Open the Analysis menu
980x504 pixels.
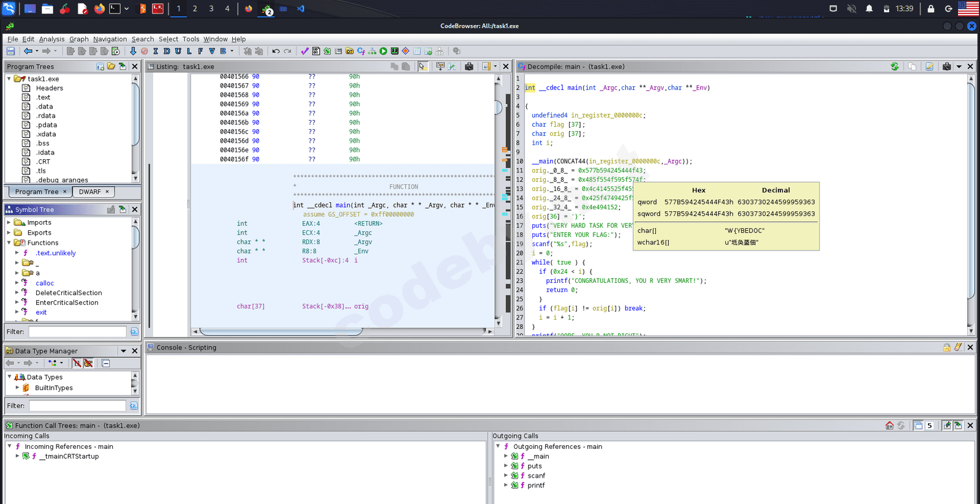51,39
